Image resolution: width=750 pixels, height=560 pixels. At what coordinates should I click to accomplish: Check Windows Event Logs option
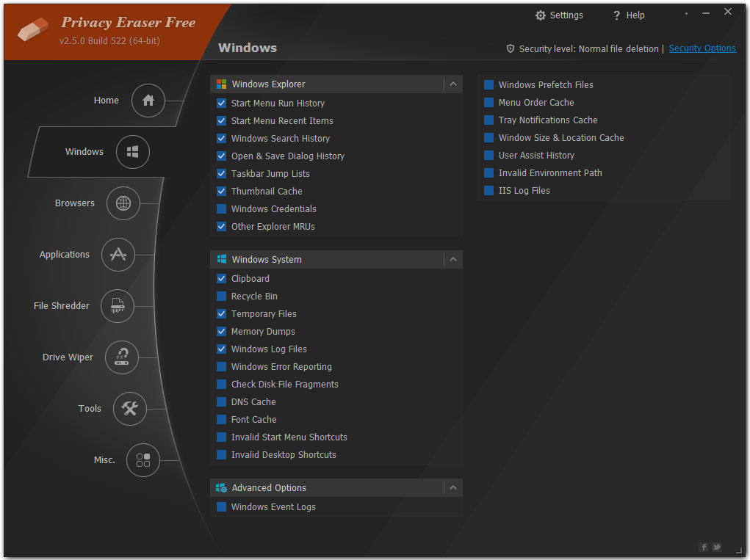[221, 507]
